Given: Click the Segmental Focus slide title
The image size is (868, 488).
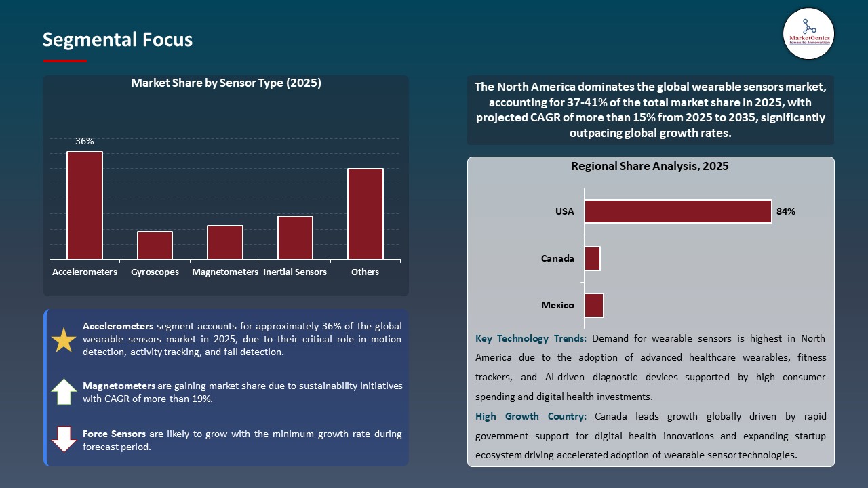Looking at the screenshot, I should 117,39.
